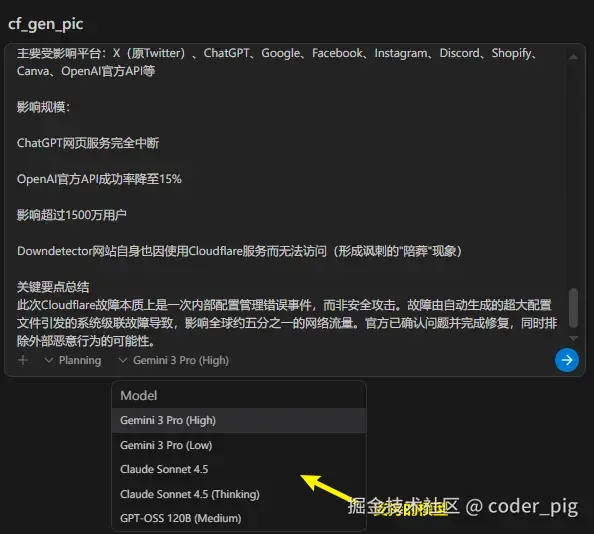Click the text area scrollbar thumb
This screenshot has width=594, height=534.
tap(574, 308)
